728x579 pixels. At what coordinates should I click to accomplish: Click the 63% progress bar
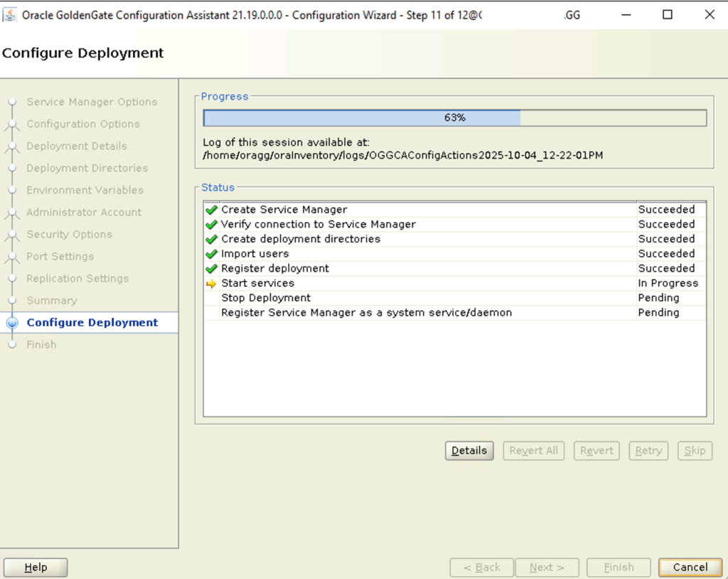click(454, 118)
